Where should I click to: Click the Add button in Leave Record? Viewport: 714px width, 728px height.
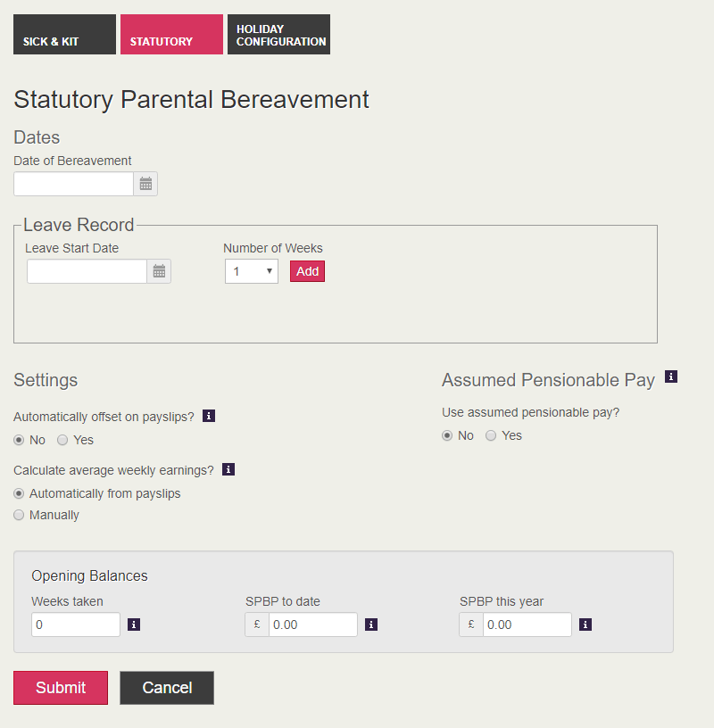[307, 270]
